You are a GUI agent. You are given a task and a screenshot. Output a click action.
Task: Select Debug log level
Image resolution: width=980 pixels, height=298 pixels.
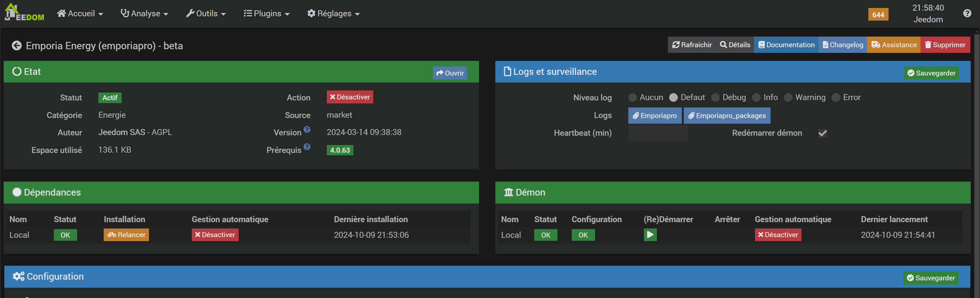[x=715, y=97]
